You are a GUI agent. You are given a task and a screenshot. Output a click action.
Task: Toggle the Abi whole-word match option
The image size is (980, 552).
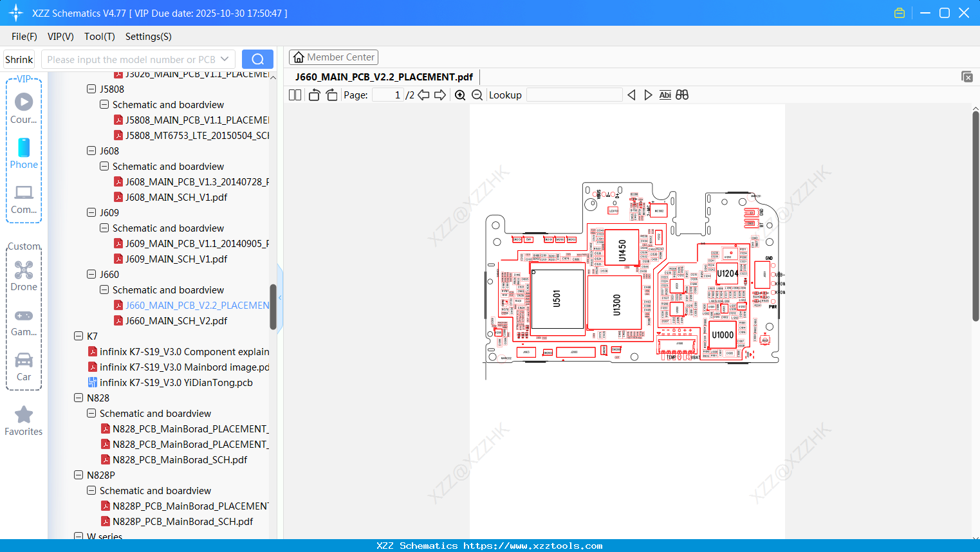pyautogui.click(x=665, y=95)
